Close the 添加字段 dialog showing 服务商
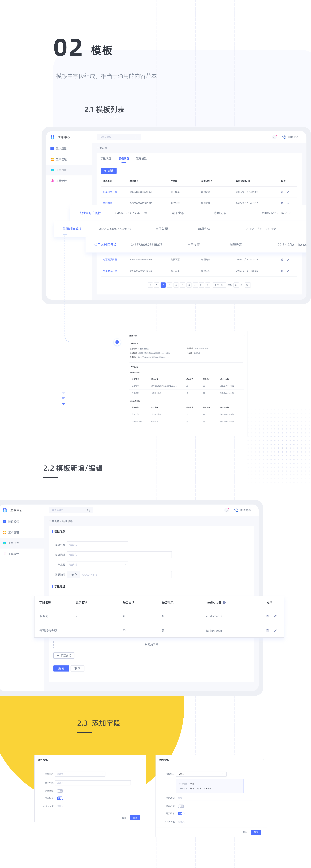The image size is (311, 868). 263,760
